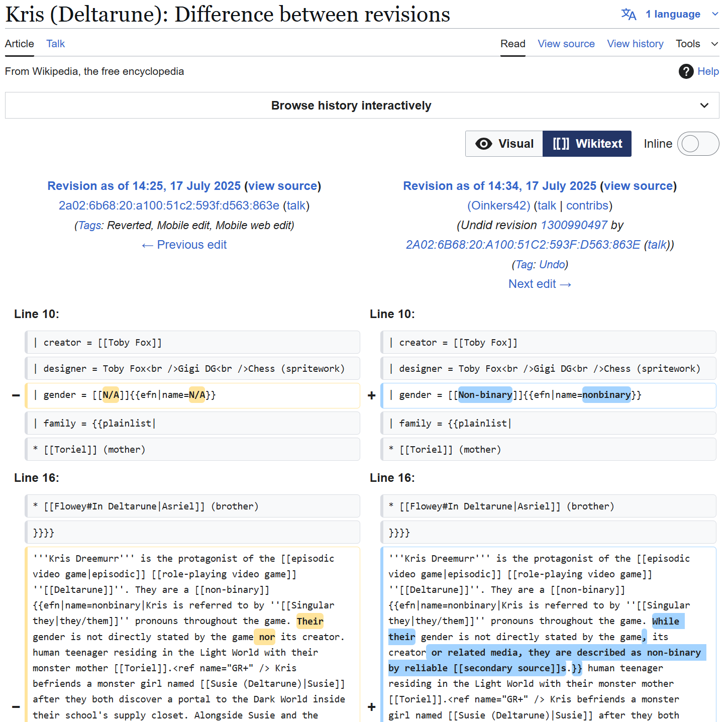Open the Tools dropdown menu
Image resolution: width=728 pixels, height=722 pixels.
point(697,44)
